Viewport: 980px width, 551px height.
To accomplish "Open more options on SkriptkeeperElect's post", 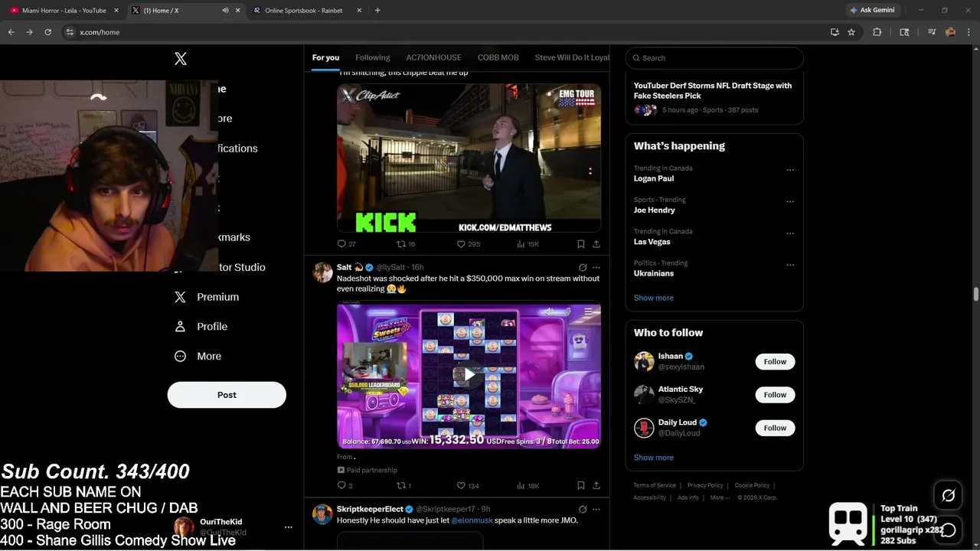I will [x=596, y=509].
